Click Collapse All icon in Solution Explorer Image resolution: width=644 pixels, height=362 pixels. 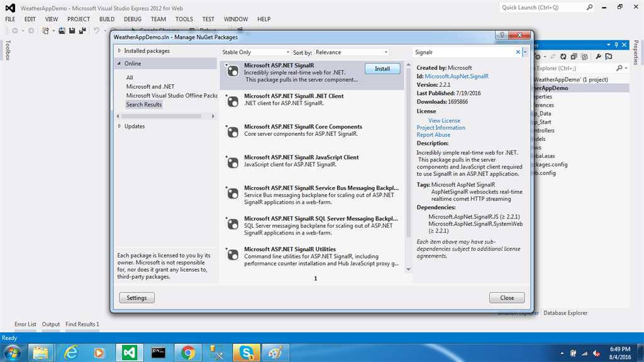pos(574,57)
